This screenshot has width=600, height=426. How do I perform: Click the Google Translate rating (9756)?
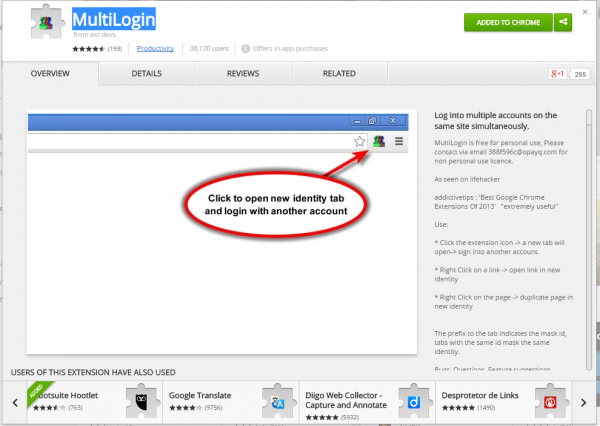point(213,408)
